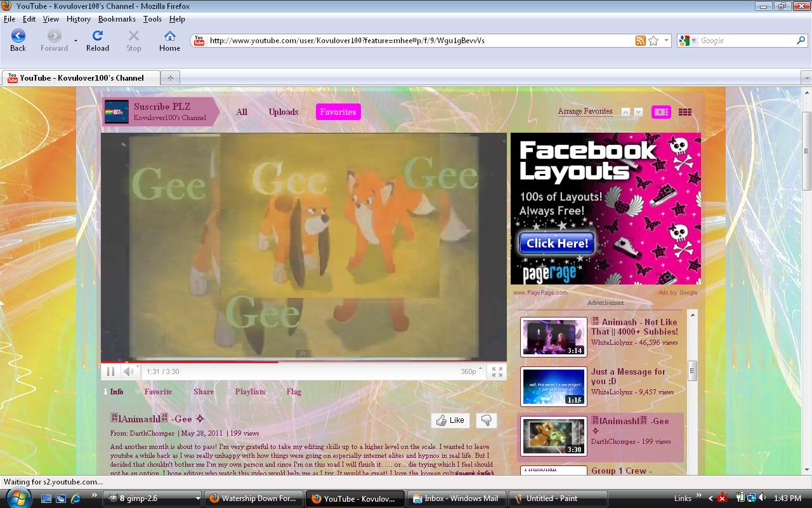Screen dimensions: 812x508
Task: Bookmark this page with the star icon
Action: click(x=653, y=41)
